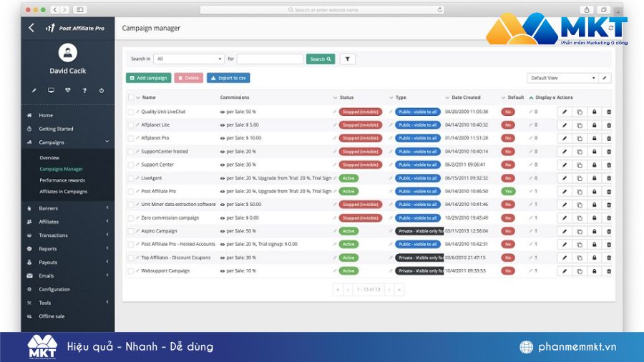Click the search text field after 'for'
This screenshot has height=362, width=644.
click(x=270, y=59)
